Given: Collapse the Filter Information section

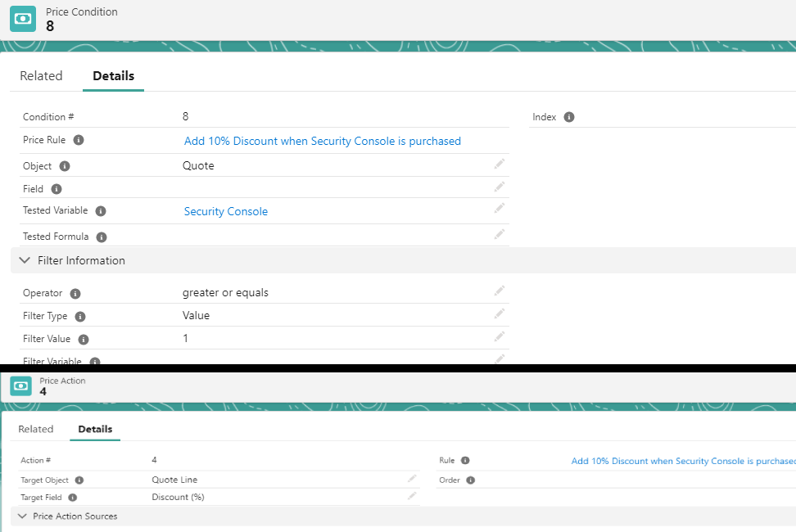Looking at the screenshot, I should pos(24,260).
